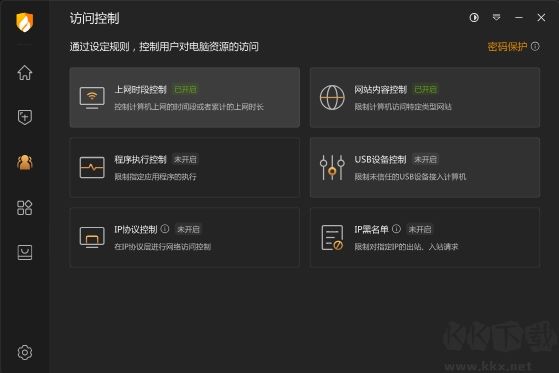Click the pulse monitor icon of 程序执行控制
The image size is (559, 373).
coord(92,167)
